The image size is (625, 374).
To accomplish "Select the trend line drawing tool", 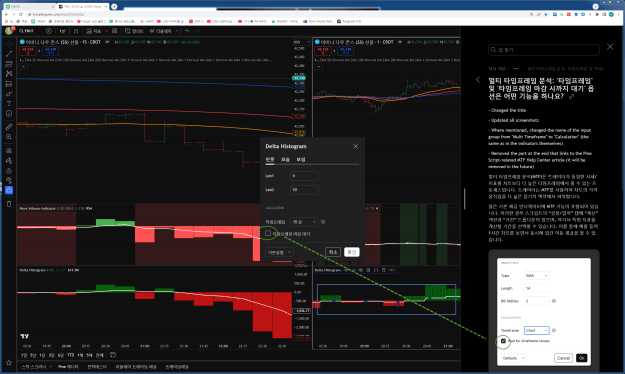I will tap(9, 54).
